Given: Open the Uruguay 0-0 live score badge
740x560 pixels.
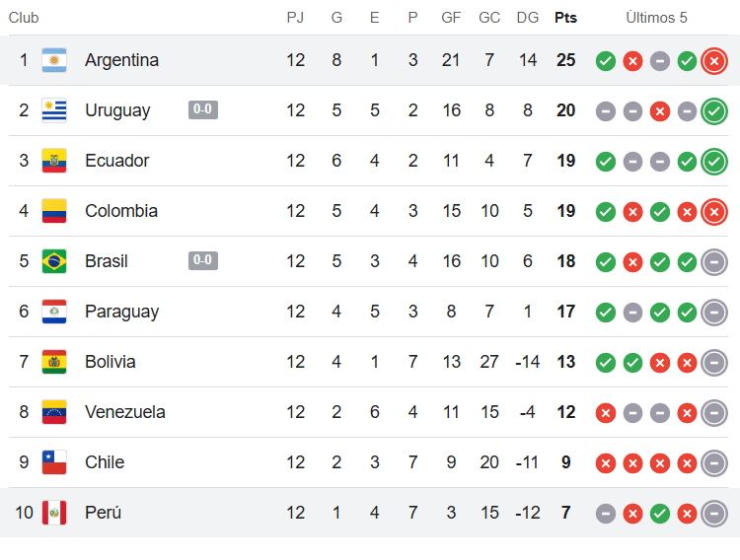Looking at the screenshot, I should click(203, 110).
